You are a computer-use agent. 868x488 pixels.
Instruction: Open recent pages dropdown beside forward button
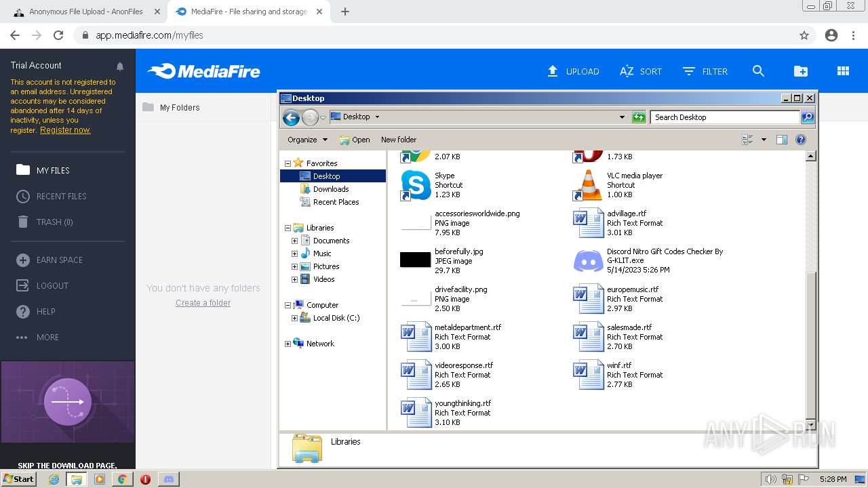pyautogui.click(x=323, y=117)
